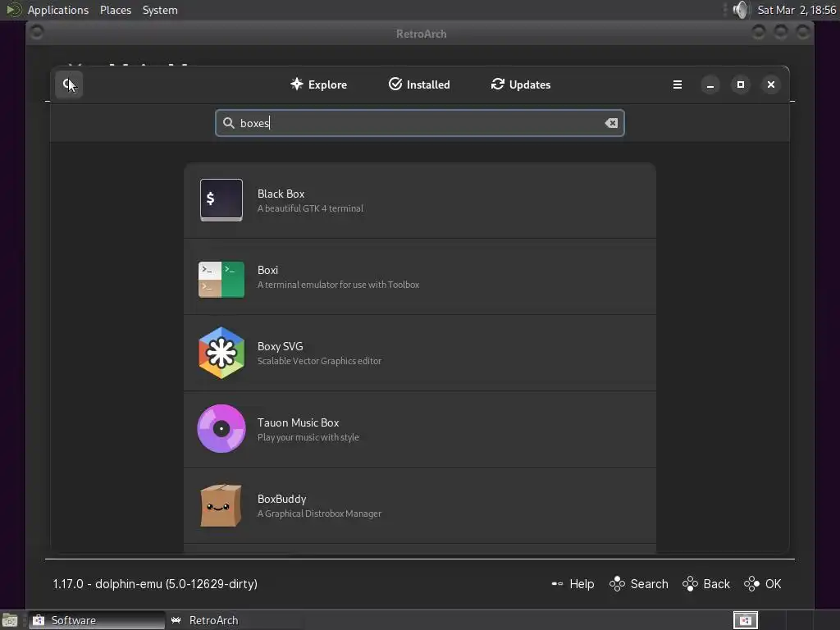Image resolution: width=840 pixels, height=630 pixels.
Task: Open the Black Box terminal icon
Action: pyautogui.click(x=221, y=200)
